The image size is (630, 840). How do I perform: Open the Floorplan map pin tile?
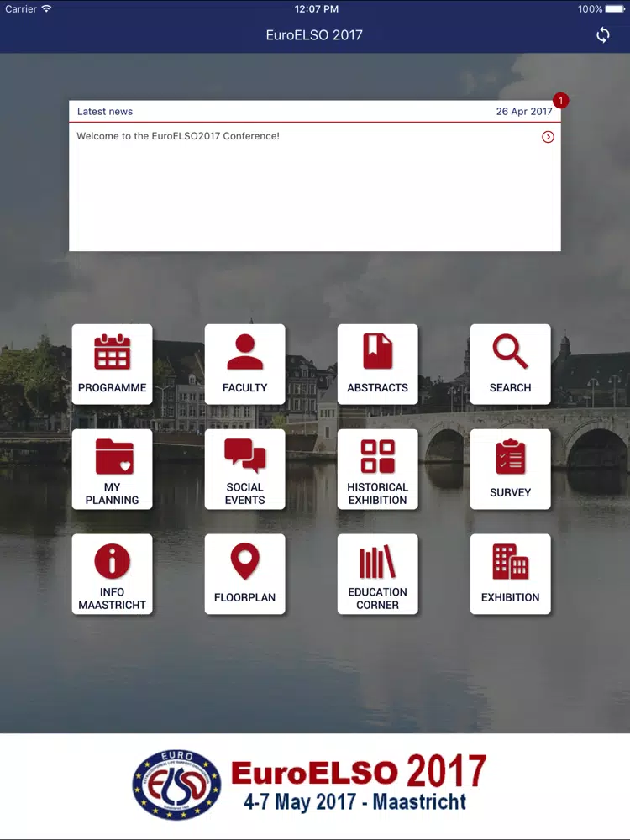pyautogui.click(x=244, y=575)
